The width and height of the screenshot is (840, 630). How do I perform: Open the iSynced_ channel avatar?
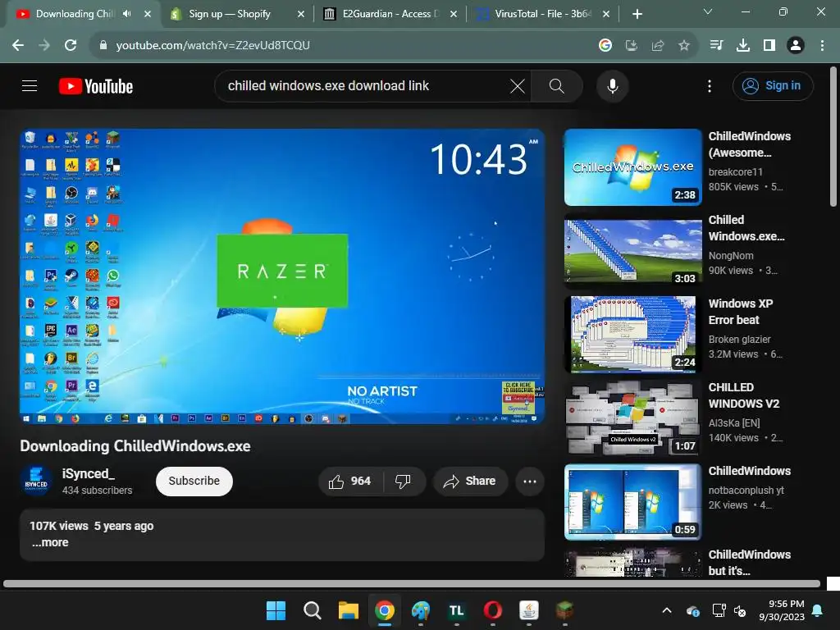click(36, 481)
